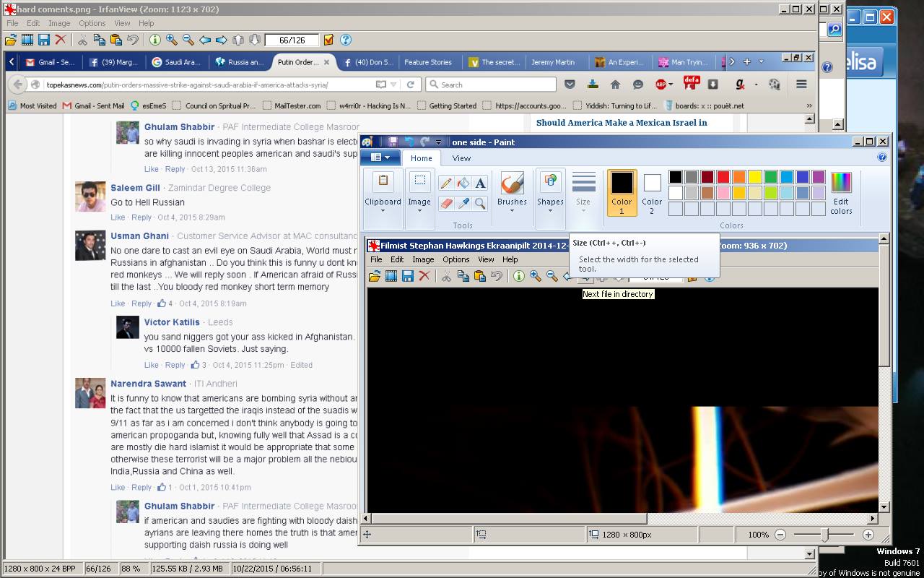This screenshot has height=578, width=924.
Task: Open IrfanView help question mark icon
Action: 346,40
